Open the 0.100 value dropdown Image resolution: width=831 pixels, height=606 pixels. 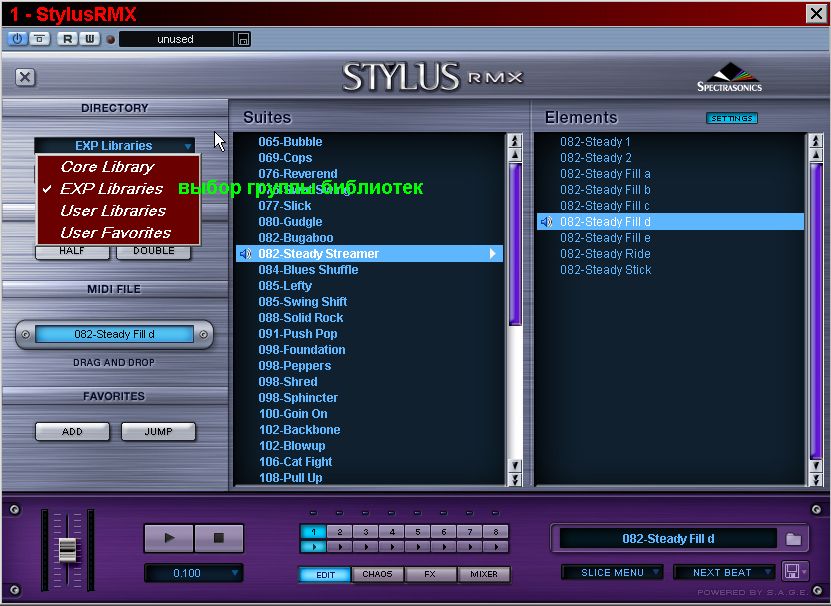point(194,573)
